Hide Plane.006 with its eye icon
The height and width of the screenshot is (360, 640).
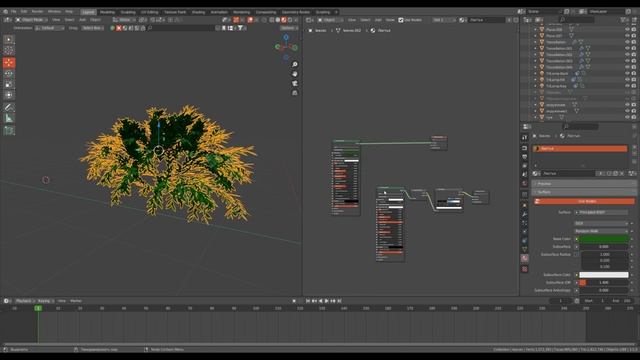tap(627, 29)
